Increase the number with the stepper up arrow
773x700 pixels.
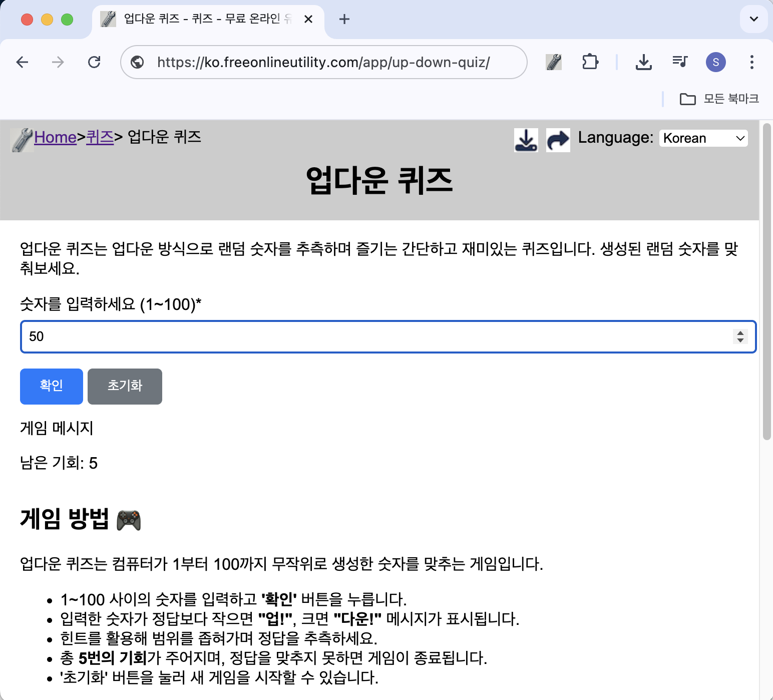pyautogui.click(x=740, y=332)
